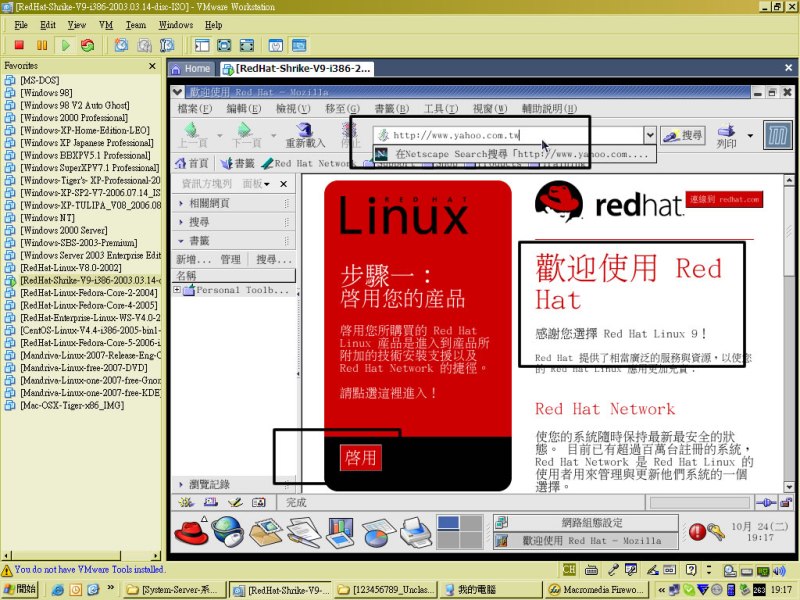Click the Mozilla Reload (重新載入) button
This screenshot has width=800, height=600.
305,136
